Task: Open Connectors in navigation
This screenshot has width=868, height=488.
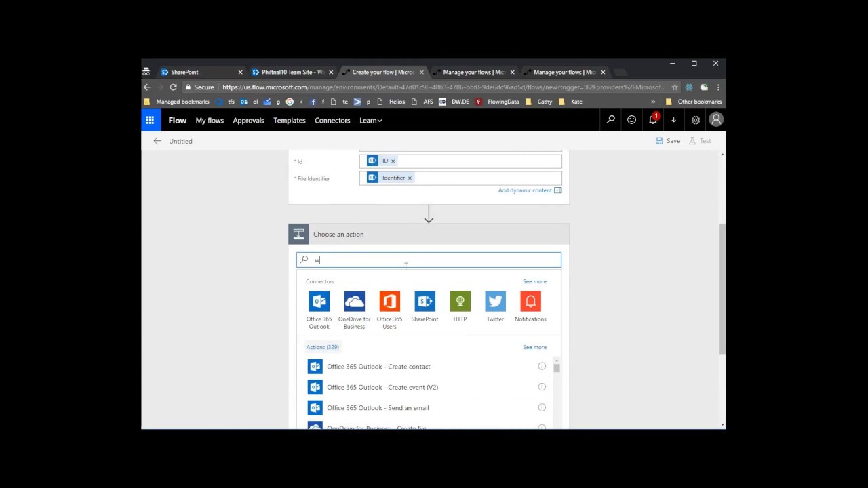Action: click(x=332, y=120)
